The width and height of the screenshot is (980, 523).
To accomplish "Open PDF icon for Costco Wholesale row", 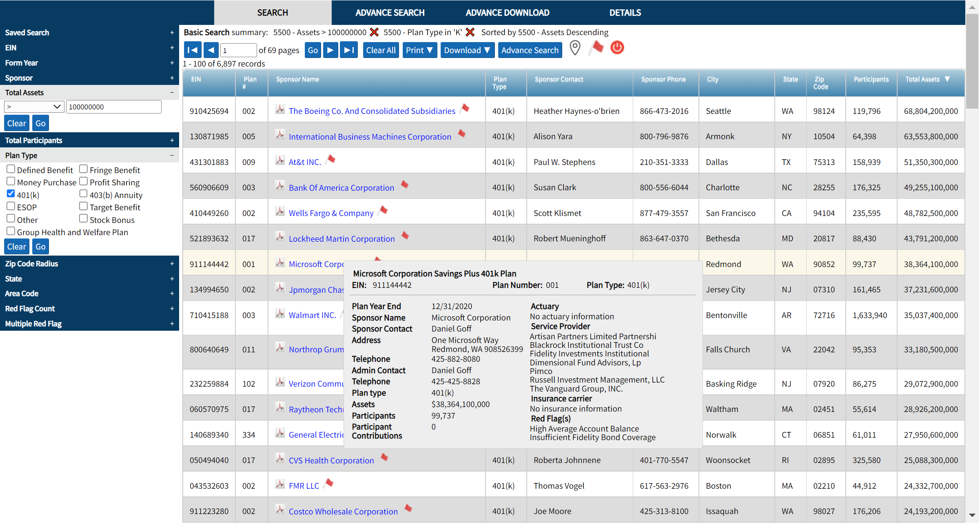I will [x=280, y=510].
